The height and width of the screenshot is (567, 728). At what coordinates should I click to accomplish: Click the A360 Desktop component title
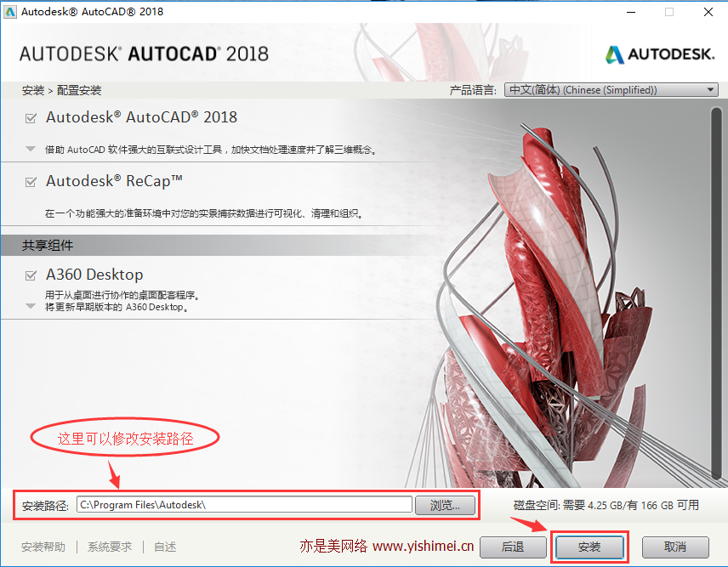(x=94, y=275)
